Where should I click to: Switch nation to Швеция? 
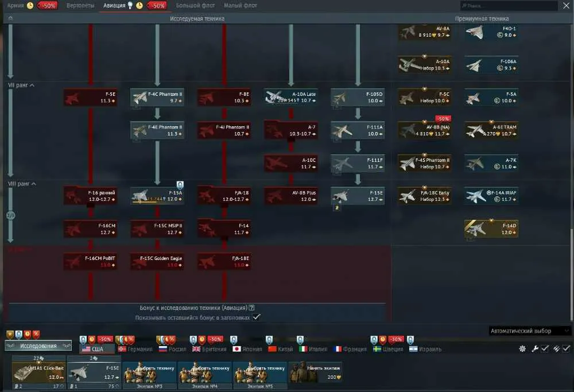coord(388,349)
